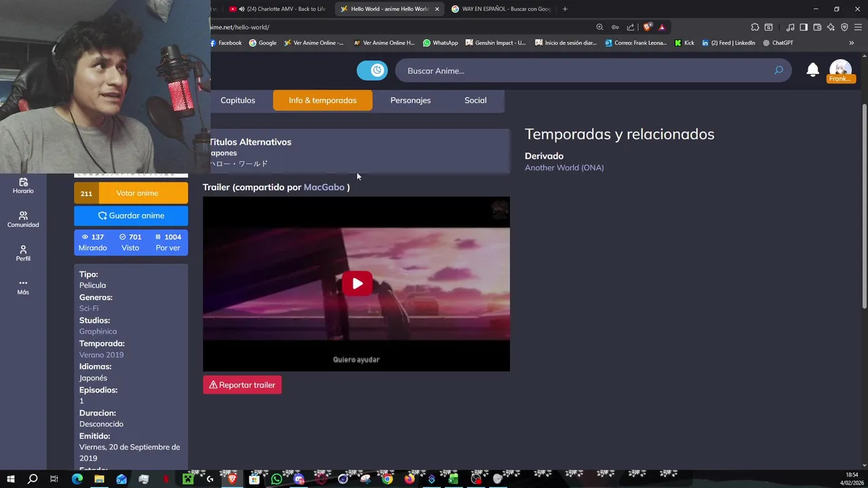Open the browser hamburger main menu
The height and width of the screenshot is (488, 868).
click(x=859, y=27)
